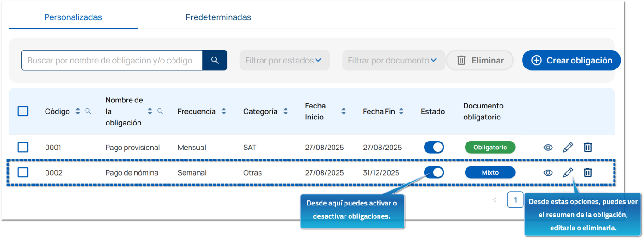Viewport: 644px width, 239px height.
Task: Sort by Código column arrows
Action: tap(78, 111)
